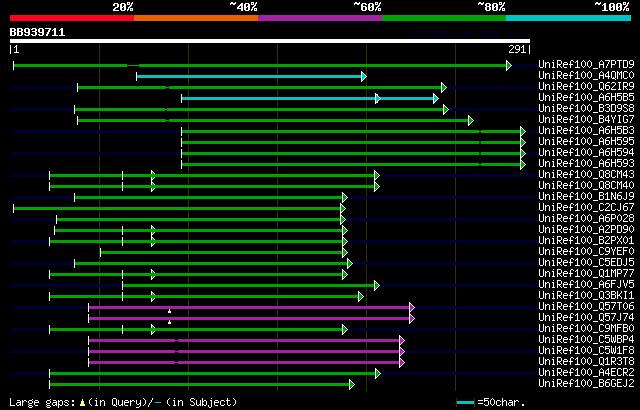This screenshot has height=410, width=640.
Task: Click the UniRef100_A7PTD9 subject label
Action: 586,64
